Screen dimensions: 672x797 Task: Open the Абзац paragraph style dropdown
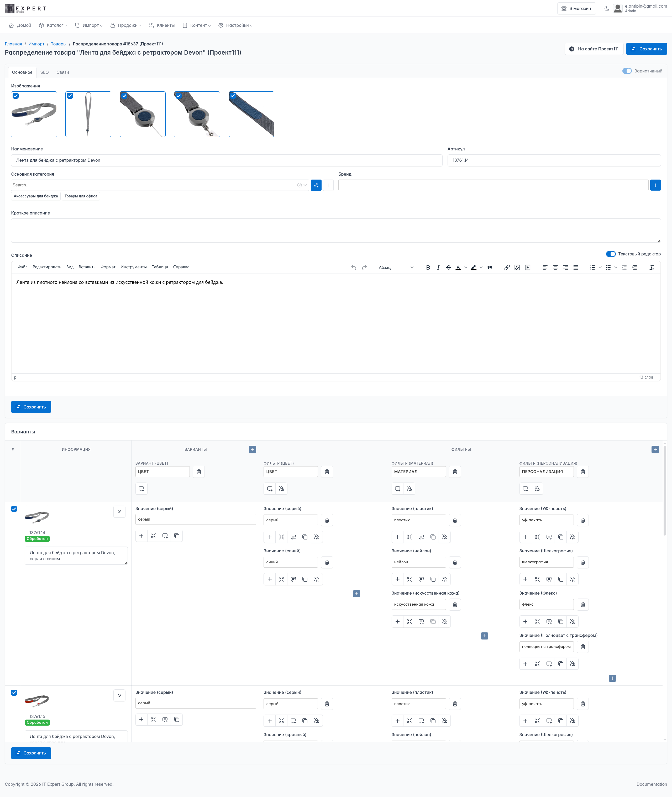[396, 268]
